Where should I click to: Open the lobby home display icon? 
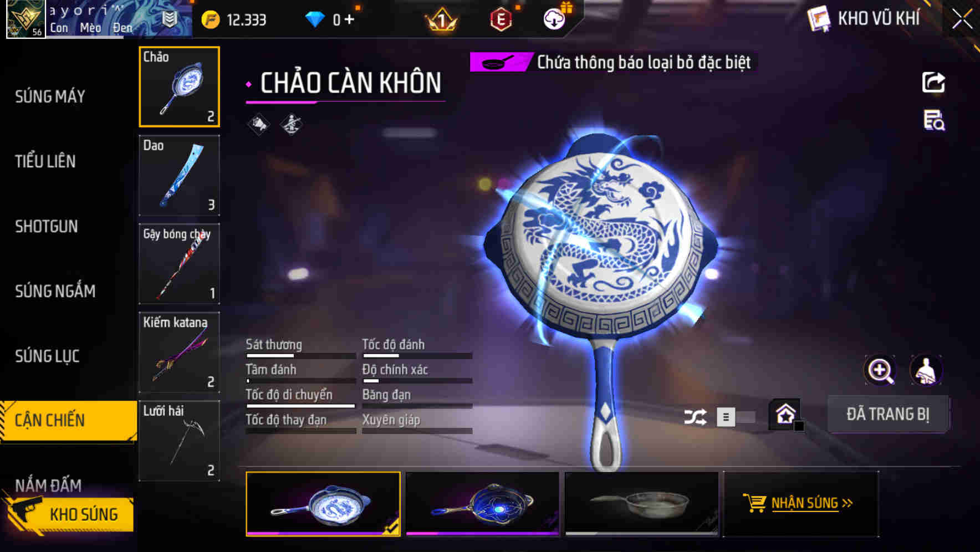coord(785,414)
